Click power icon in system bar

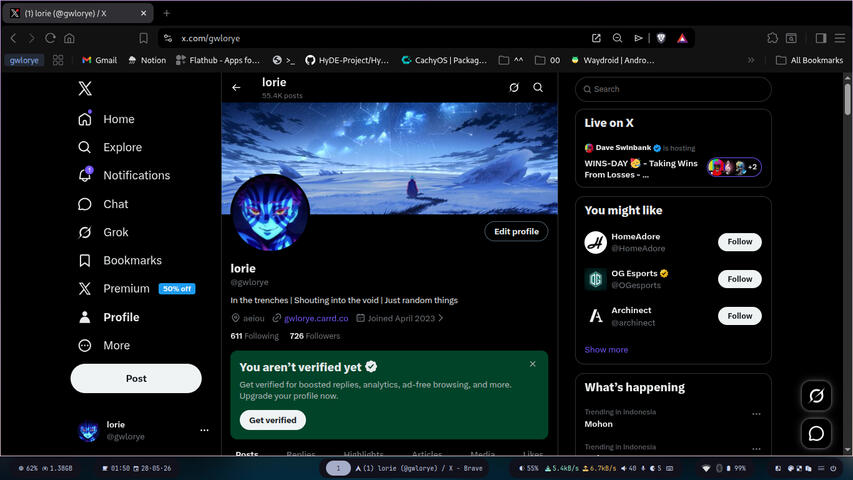pos(833,468)
